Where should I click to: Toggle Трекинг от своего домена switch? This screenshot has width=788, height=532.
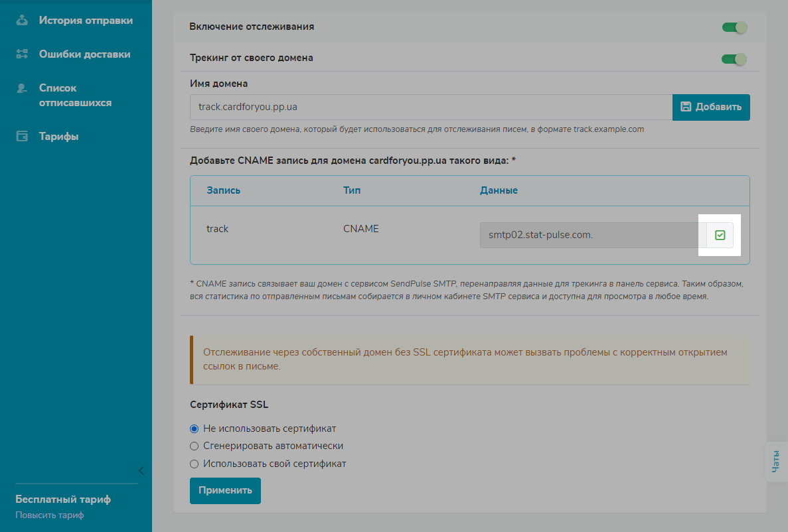tap(734, 58)
